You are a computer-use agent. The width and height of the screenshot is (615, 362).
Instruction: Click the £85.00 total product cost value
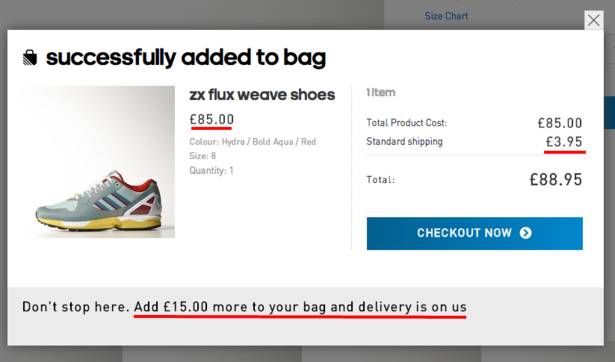point(560,123)
